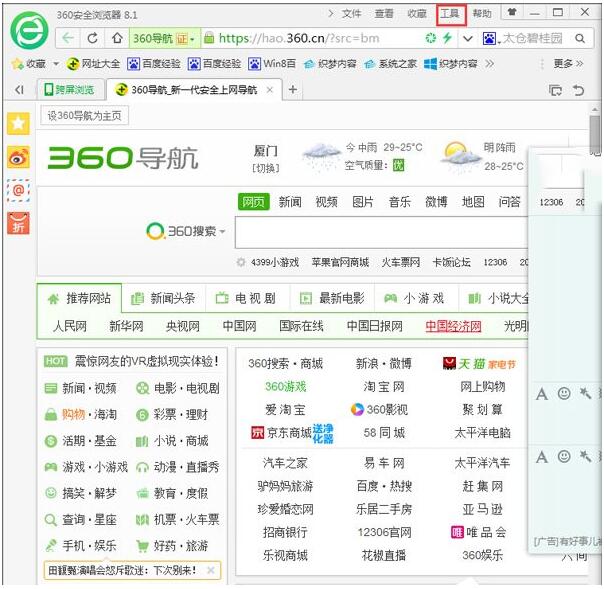Open the 淘宝网 link
Image resolution: width=604 pixels, height=589 pixels.
[384, 387]
